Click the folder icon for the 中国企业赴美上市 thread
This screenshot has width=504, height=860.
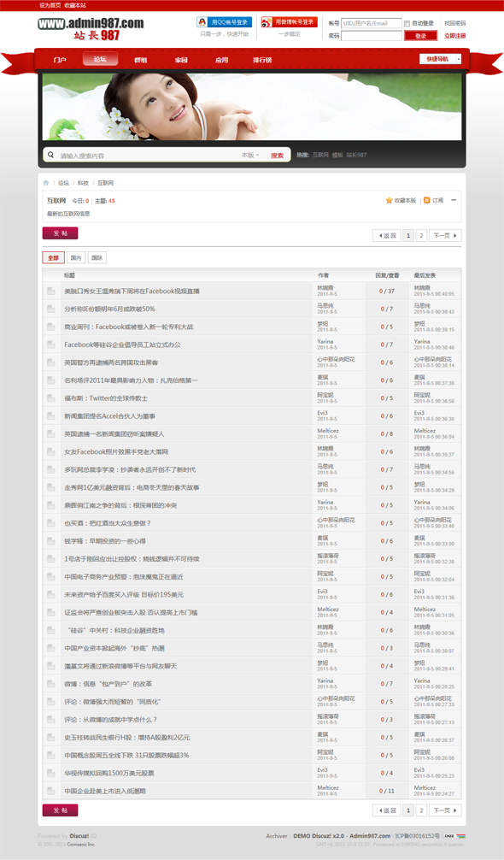click(x=51, y=791)
